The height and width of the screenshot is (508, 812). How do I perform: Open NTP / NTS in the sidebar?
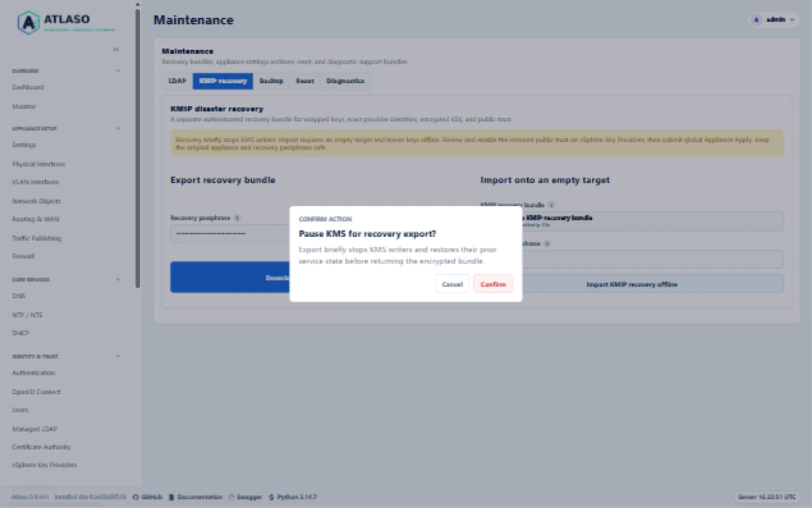27,315
